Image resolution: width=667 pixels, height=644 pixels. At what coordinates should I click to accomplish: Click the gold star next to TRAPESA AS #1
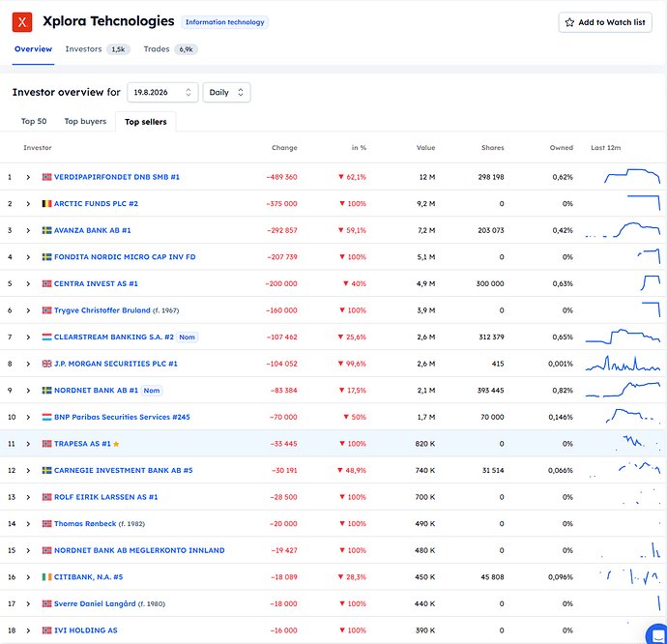116,444
